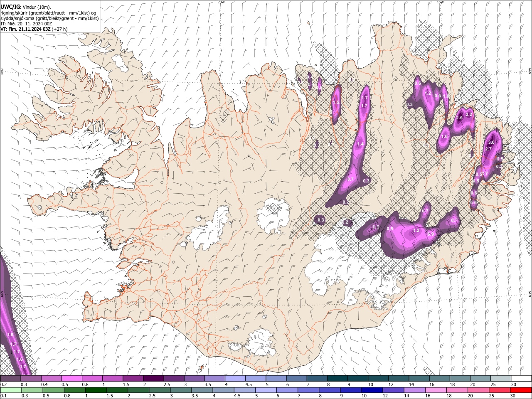Click the '15W' longitude label
The width and height of the screenshot is (532, 399).
click(440, 2)
